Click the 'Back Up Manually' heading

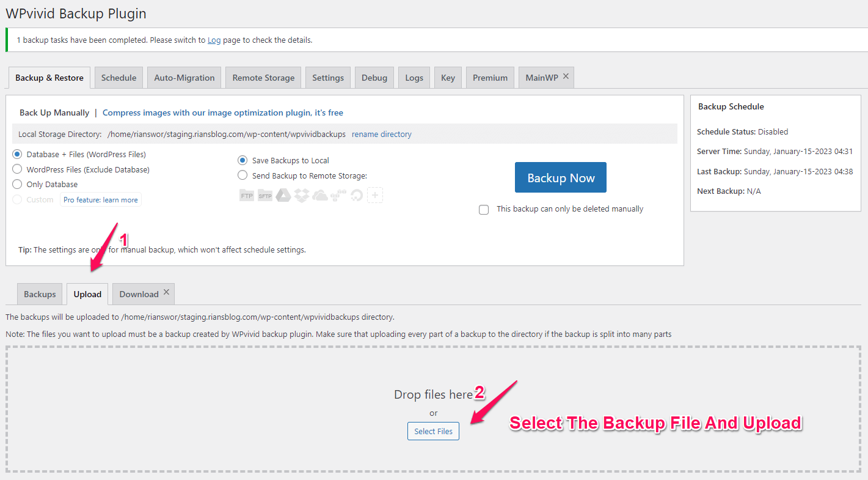(x=54, y=113)
